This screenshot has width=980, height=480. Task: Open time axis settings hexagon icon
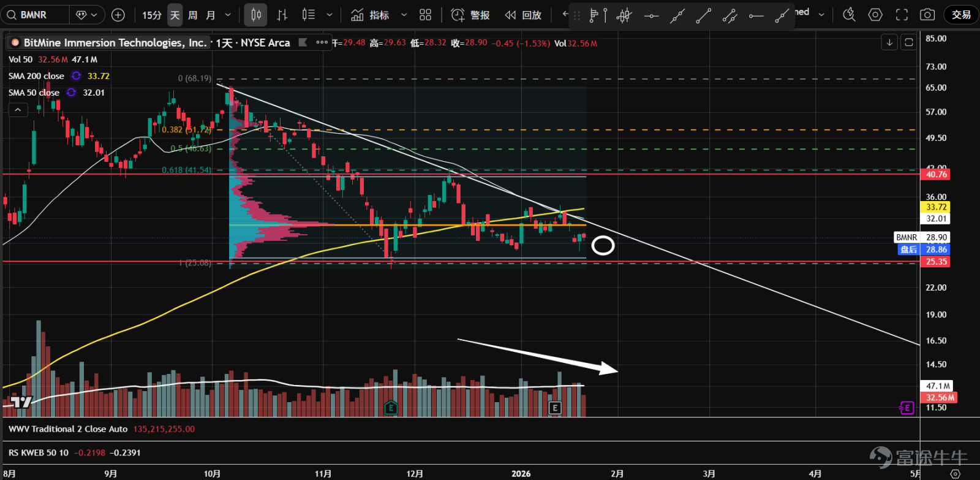pyautogui.click(x=955, y=473)
